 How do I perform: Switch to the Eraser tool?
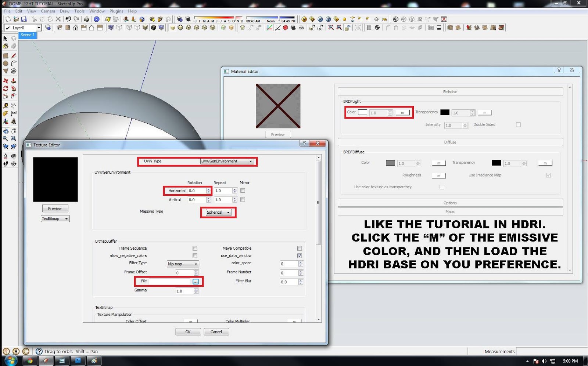coord(14,46)
